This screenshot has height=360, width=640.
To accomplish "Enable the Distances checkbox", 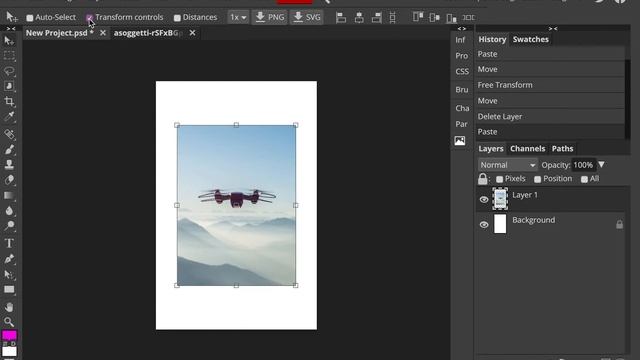I will (177, 18).
